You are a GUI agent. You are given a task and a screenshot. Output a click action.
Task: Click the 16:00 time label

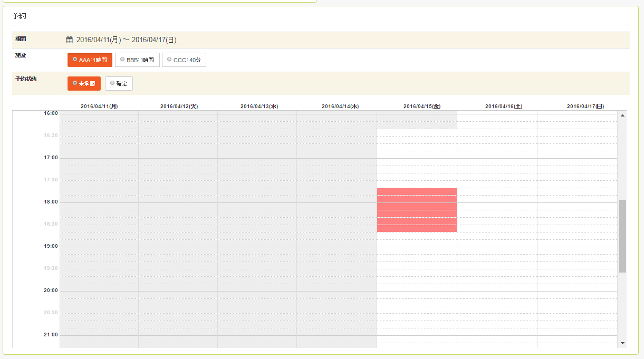pos(51,113)
